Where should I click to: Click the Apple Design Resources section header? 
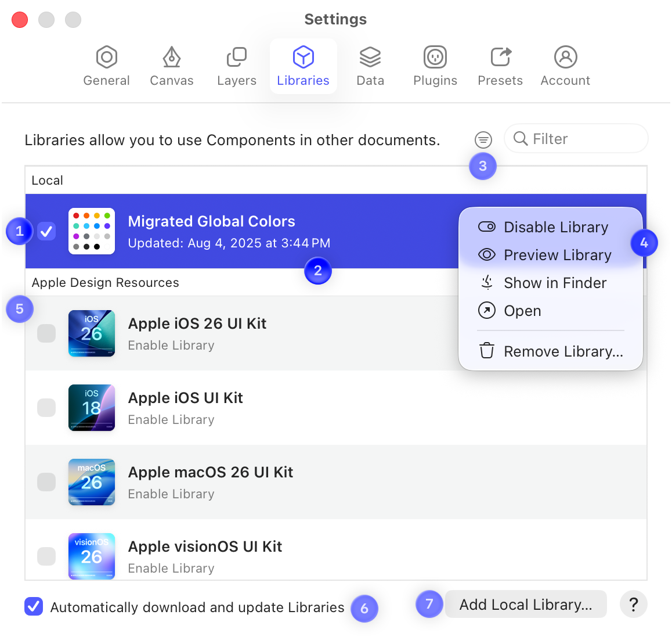tap(106, 283)
